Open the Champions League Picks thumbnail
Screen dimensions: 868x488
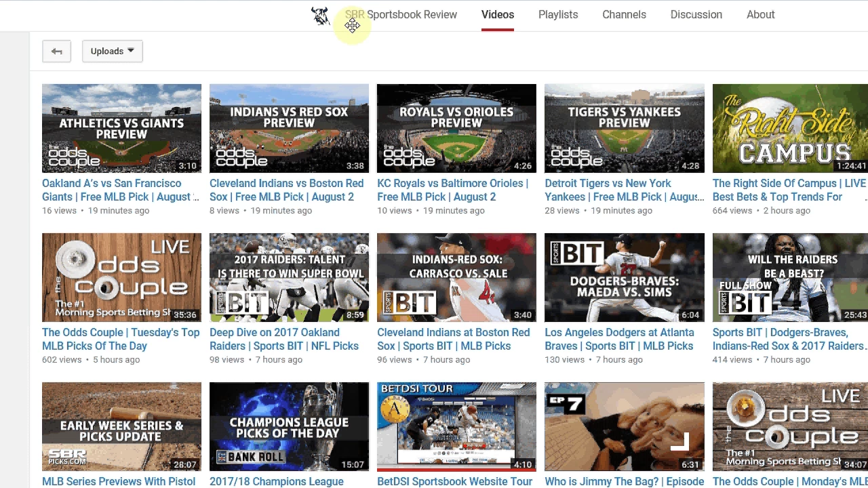point(289,426)
